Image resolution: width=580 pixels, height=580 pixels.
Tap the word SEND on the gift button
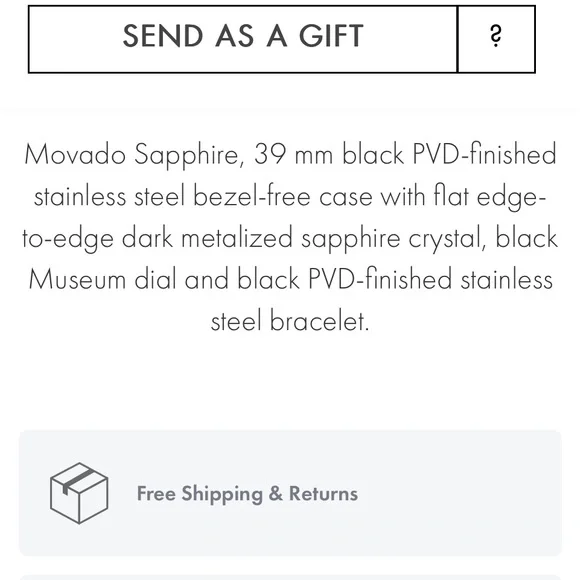pyautogui.click(x=163, y=36)
